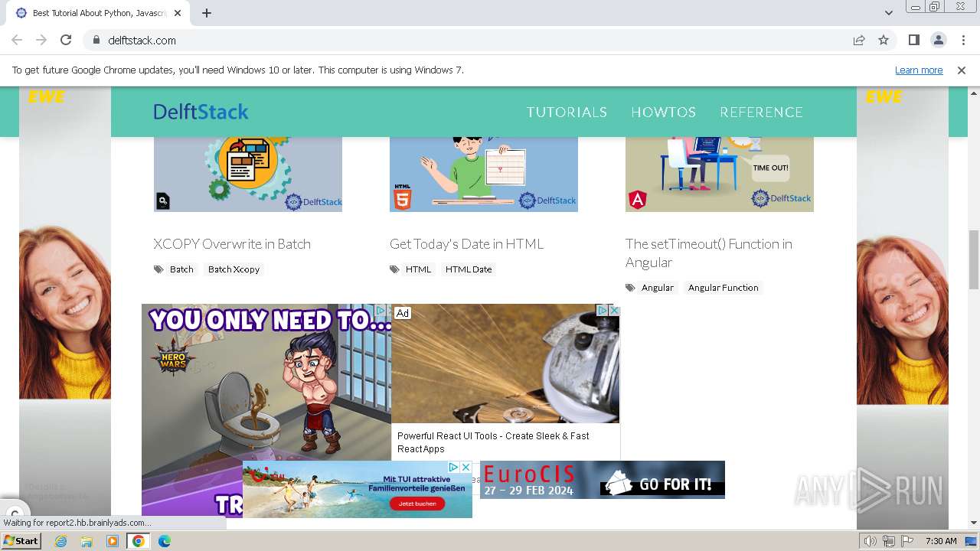The height and width of the screenshot is (551, 980).
Task: Open Chrome profile avatar icon
Action: pyautogui.click(x=938, y=40)
